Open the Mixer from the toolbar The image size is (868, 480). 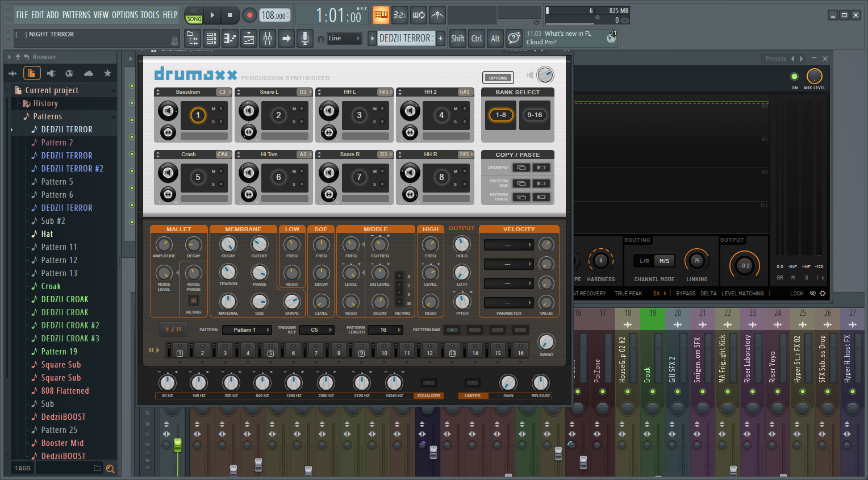tap(268, 39)
